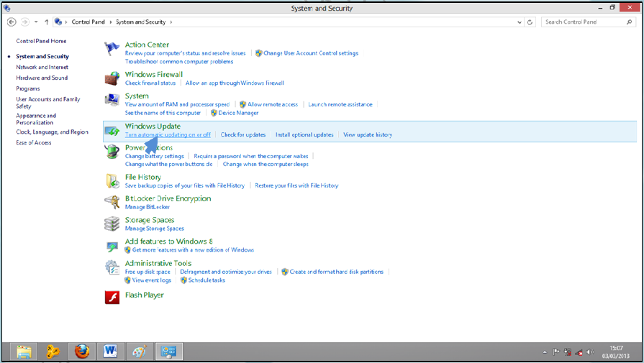Click Defragment and optimize your drives
Viewport: 644px width, 363px height.
pyautogui.click(x=226, y=272)
